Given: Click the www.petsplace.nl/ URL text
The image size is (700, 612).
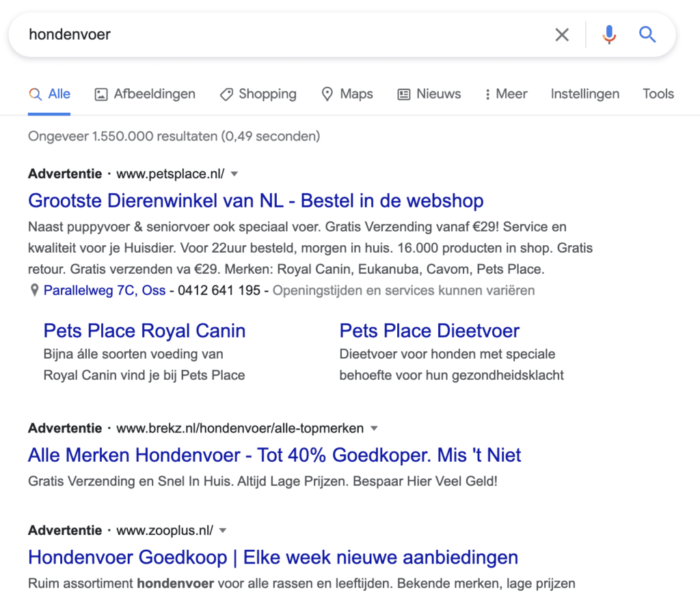Looking at the screenshot, I should [x=170, y=174].
